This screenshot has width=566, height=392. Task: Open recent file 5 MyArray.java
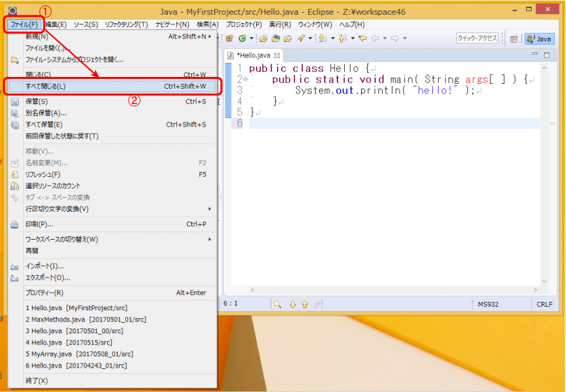(x=112, y=354)
